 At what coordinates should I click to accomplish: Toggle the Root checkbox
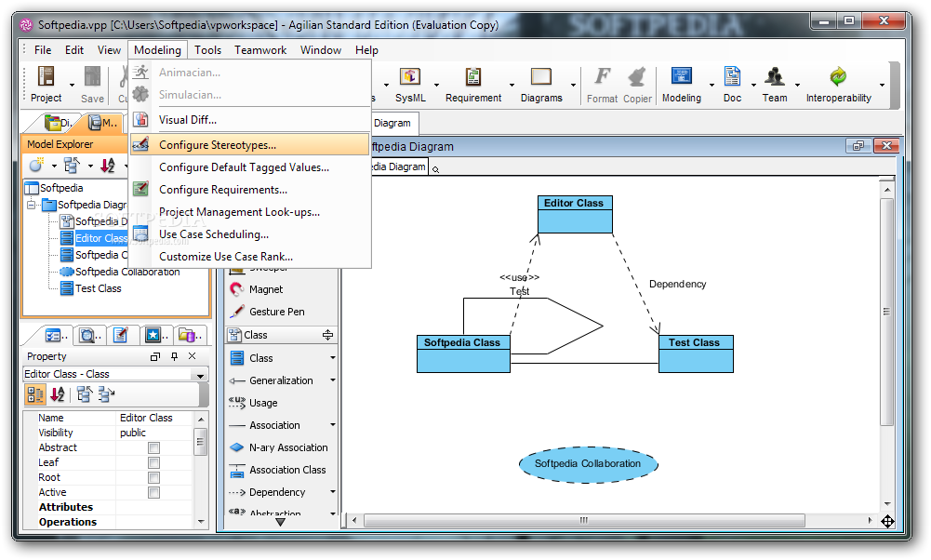tap(153, 477)
